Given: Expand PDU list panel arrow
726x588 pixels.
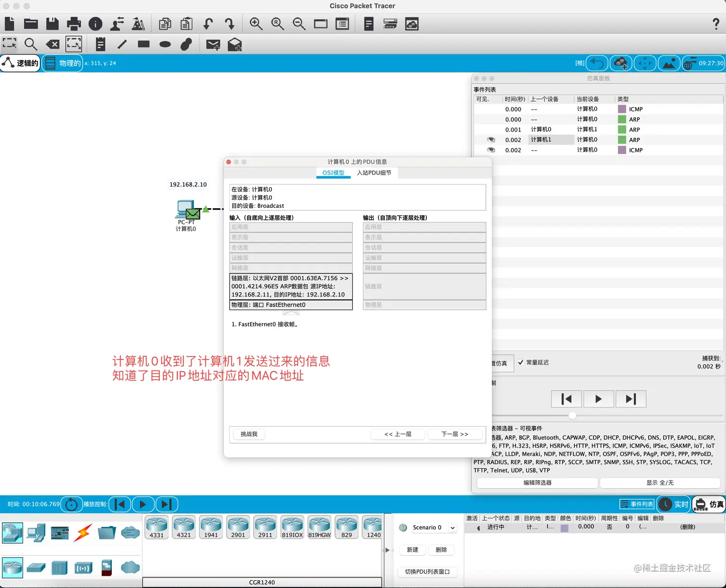Looking at the screenshot, I should (387, 550).
